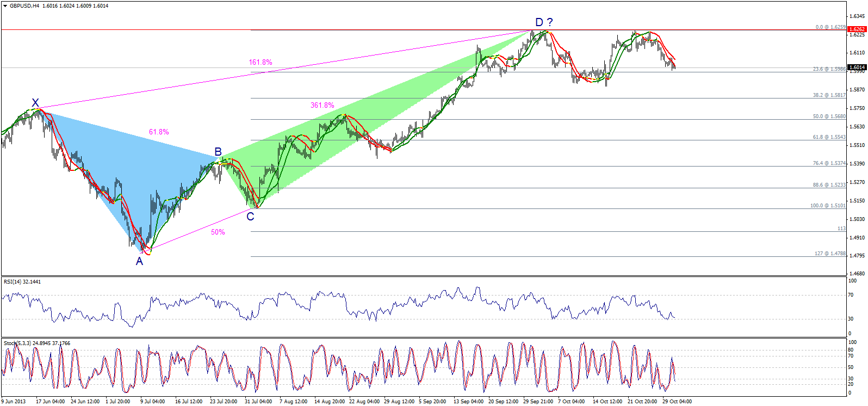Select the black 1.6014 current price tag
This screenshot has height=406, width=868.
click(857, 67)
